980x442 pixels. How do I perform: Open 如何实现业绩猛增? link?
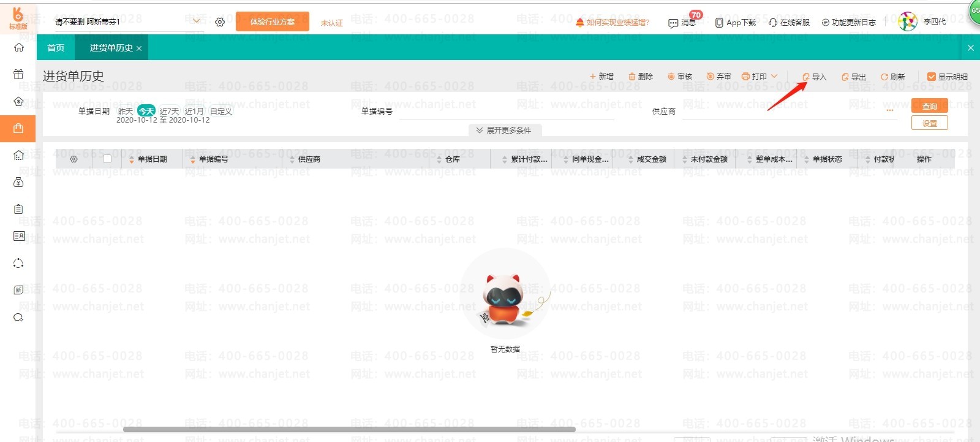pyautogui.click(x=612, y=23)
